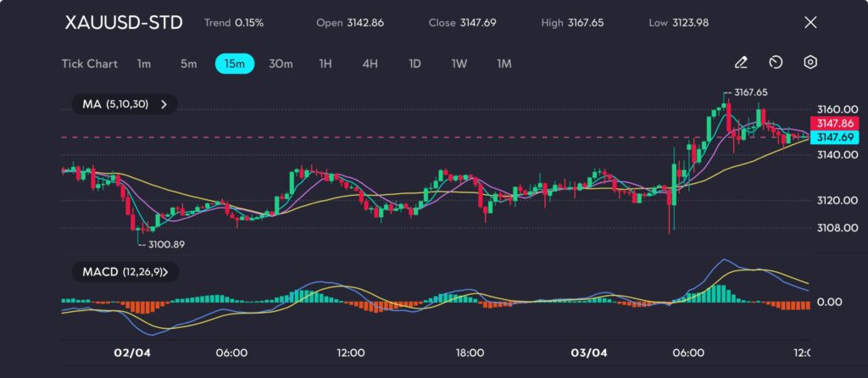Screen dimensions: 868x378
Task: Select the 1W weekly timeframe
Action: [459, 64]
